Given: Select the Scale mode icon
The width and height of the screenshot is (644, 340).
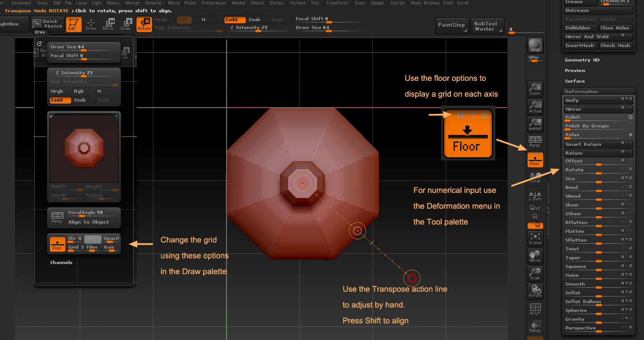Looking at the screenshot, I should 126,24.
